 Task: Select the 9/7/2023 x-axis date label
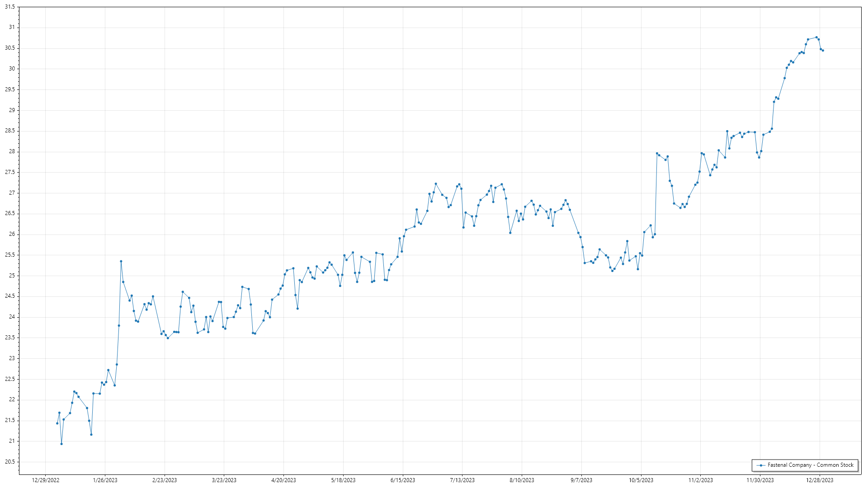click(581, 480)
